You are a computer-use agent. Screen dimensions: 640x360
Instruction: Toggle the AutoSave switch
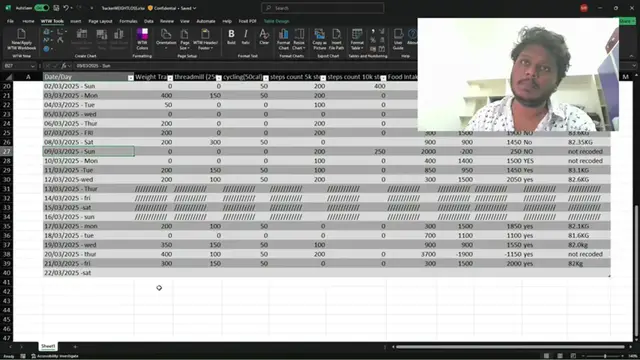pyautogui.click(x=41, y=8)
